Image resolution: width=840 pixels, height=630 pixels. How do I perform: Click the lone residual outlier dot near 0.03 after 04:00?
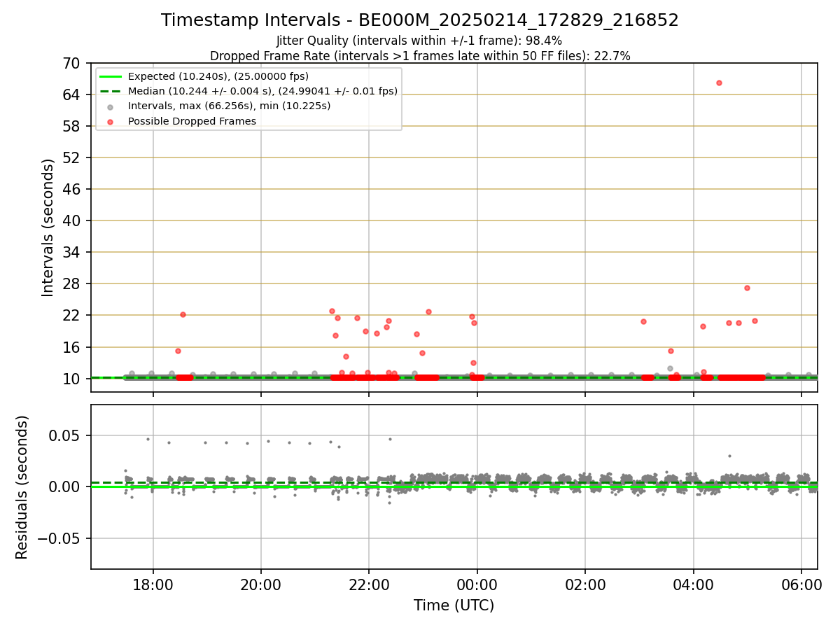pyautogui.click(x=729, y=456)
